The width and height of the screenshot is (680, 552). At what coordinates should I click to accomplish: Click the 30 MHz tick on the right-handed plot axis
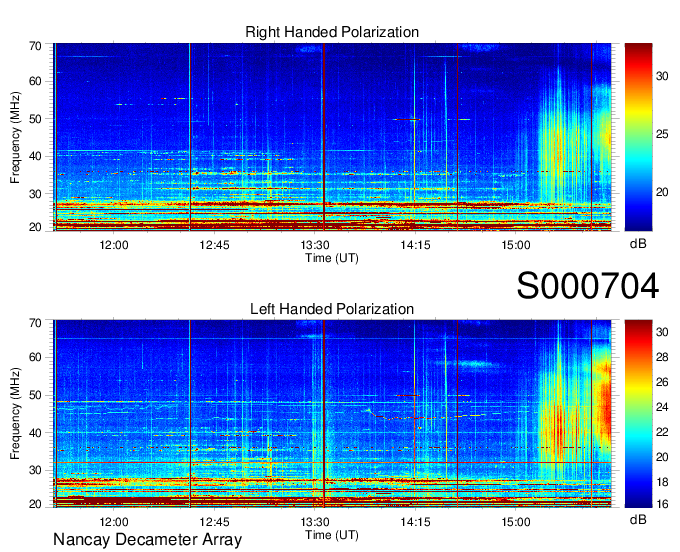coord(35,194)
